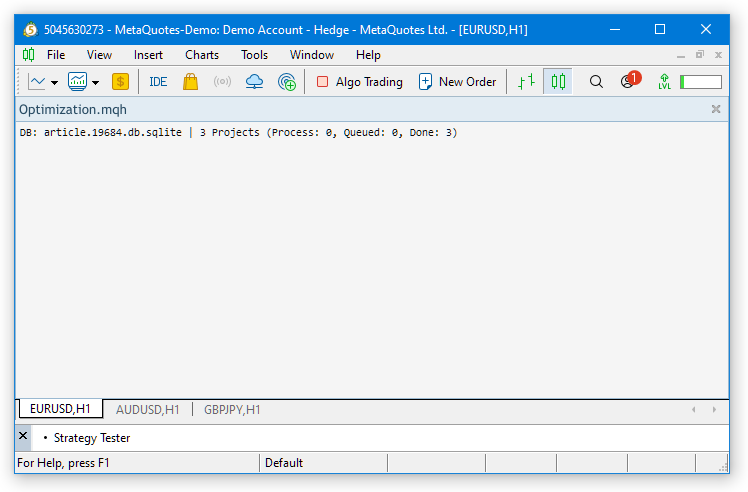
Task: Switch chart to bar chart mode
Action: (527, 82)
